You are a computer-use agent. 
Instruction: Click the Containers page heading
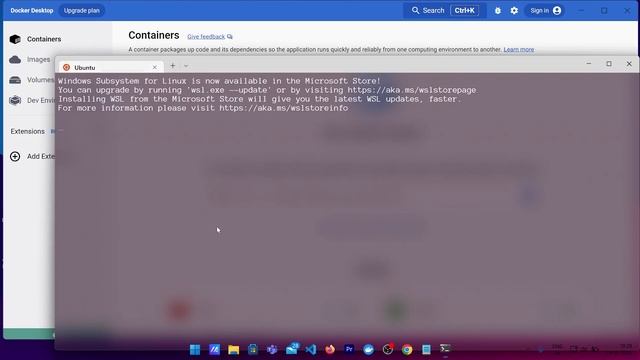(154, 36)
